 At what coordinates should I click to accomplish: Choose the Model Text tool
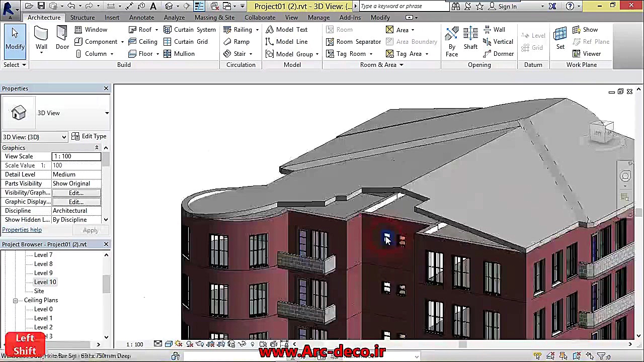pyautogui.click(x=287, y=30)
